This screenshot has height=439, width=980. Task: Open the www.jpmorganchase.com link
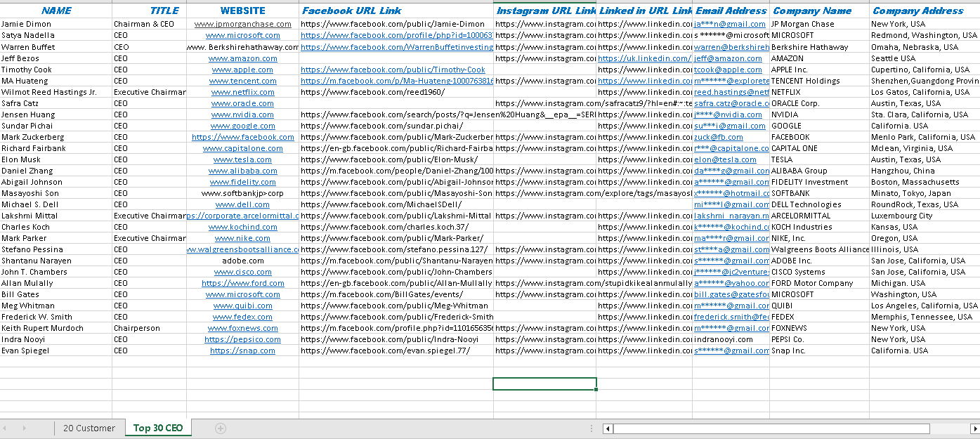click(x=243, y=24)
